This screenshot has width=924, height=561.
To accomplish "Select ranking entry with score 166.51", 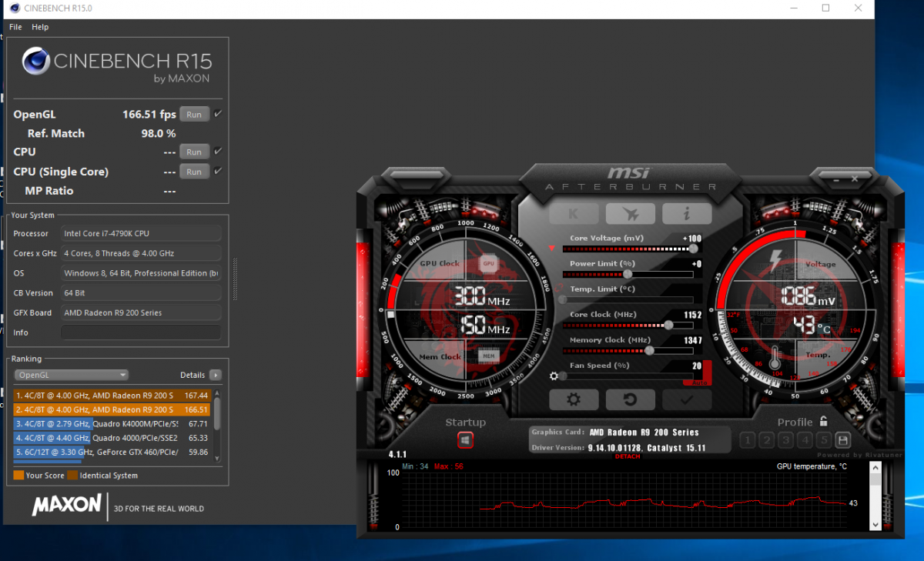I will (x=112, y=409).
